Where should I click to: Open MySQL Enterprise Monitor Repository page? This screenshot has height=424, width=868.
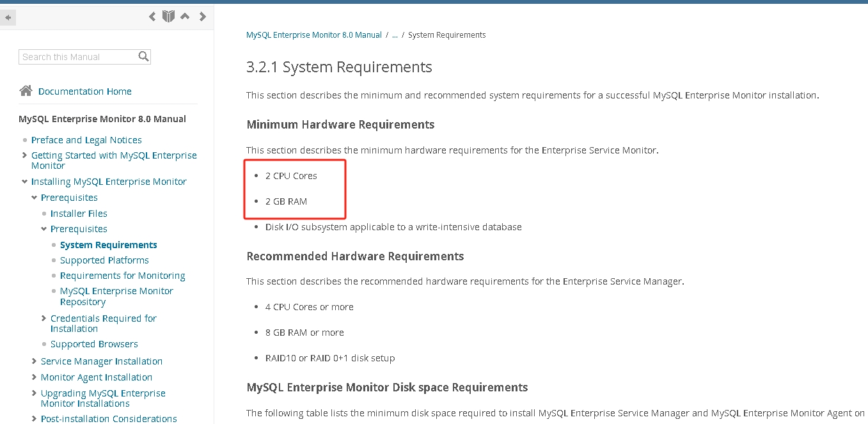tap(116, 296)
